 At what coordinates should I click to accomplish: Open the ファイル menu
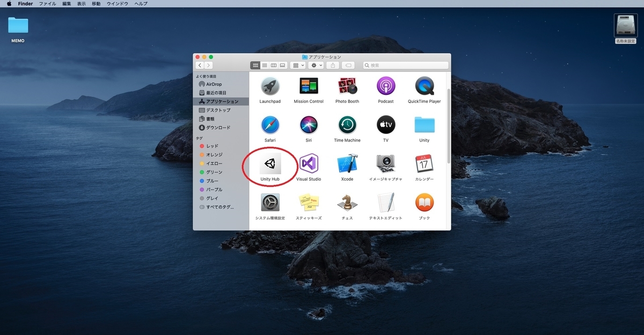(48, 4)
